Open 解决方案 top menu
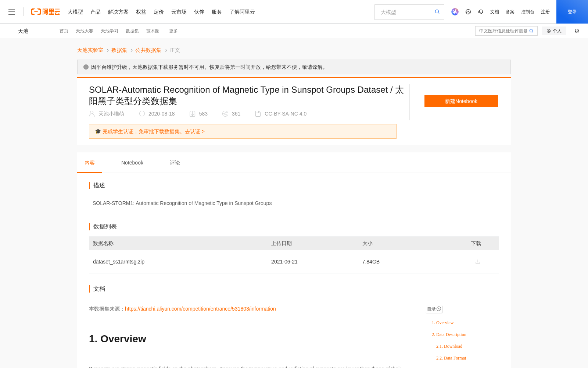 (118, 12)
